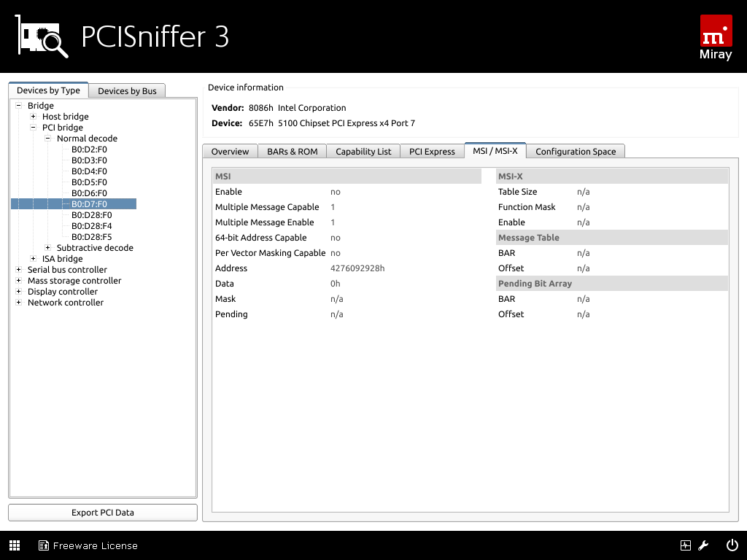Screen dimensions: 747x560
Task: Switch to Devices by Bus tab
Action: pyautogui.click(x=127, y=90)
